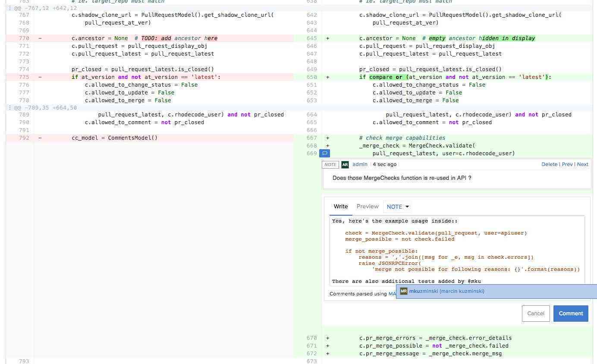Click new line number 642

(x=311, y=15)
